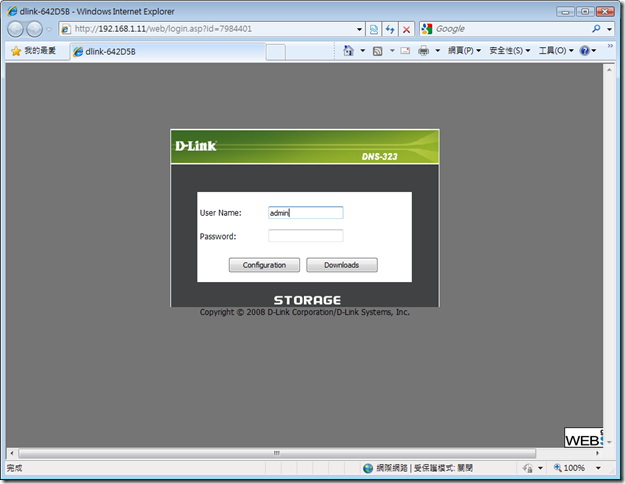Click the "User Name:" label
This screenshot has width=625, height=484.
[x=220, y=213]
